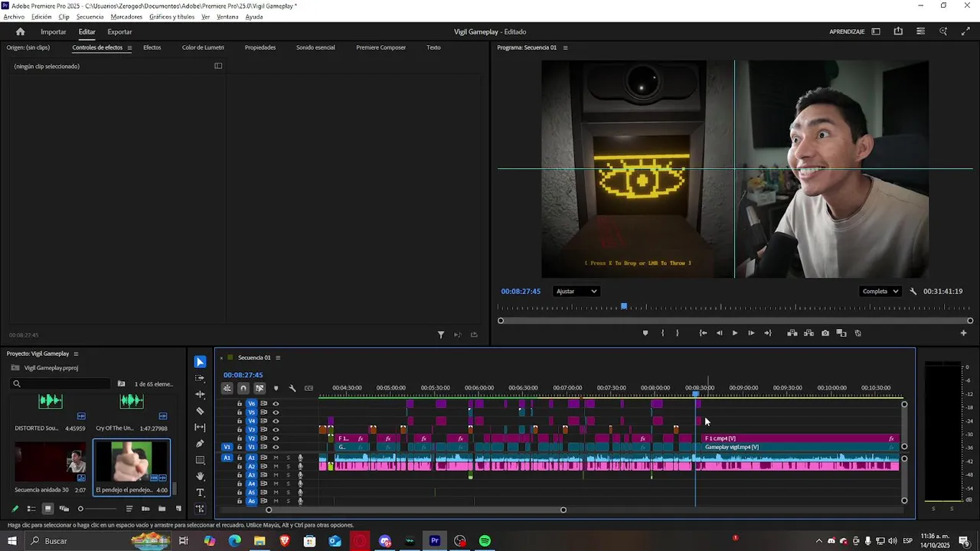Toggle V3 track output eye
The width and height of the screenshot is (980, 551).
click(x=276, y=429)
